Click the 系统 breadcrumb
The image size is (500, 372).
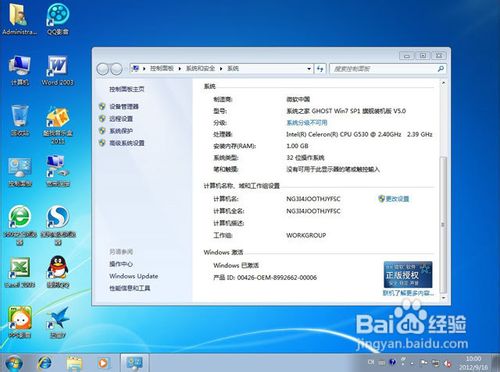(x=233, y=68)
